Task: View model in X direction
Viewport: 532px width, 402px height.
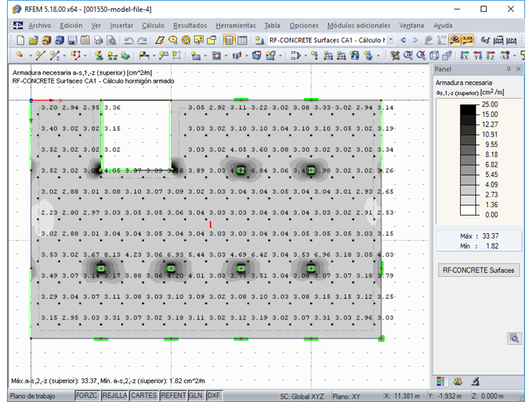Action: pos(465,55)
